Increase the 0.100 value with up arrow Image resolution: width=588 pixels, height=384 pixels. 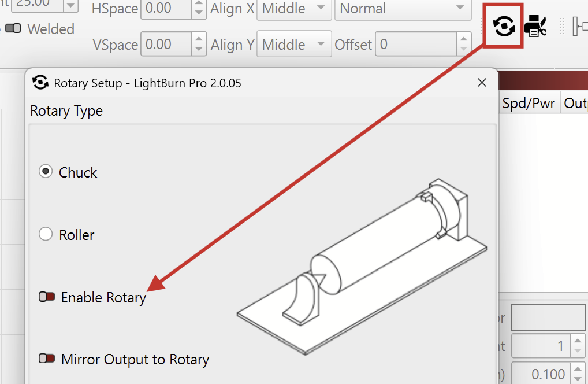point(578,370)
